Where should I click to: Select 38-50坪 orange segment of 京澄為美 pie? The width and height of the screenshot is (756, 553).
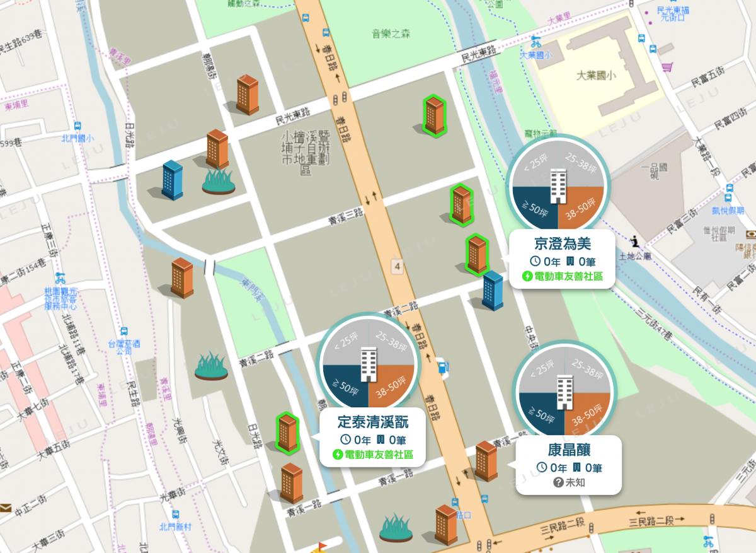[x=581, y=209]
